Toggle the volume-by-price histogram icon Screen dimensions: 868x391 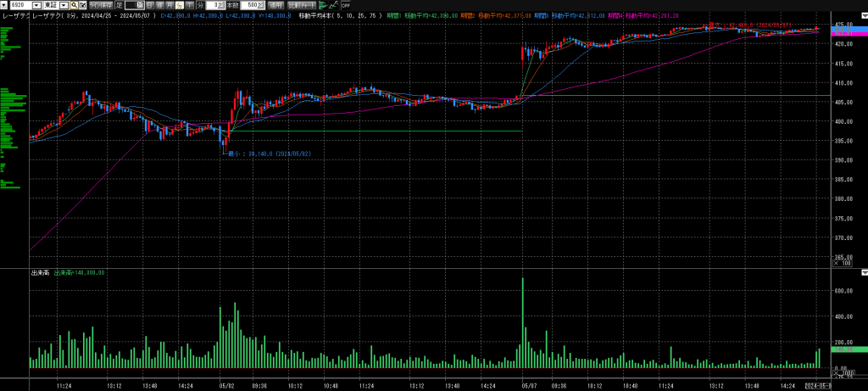point(323,5)
